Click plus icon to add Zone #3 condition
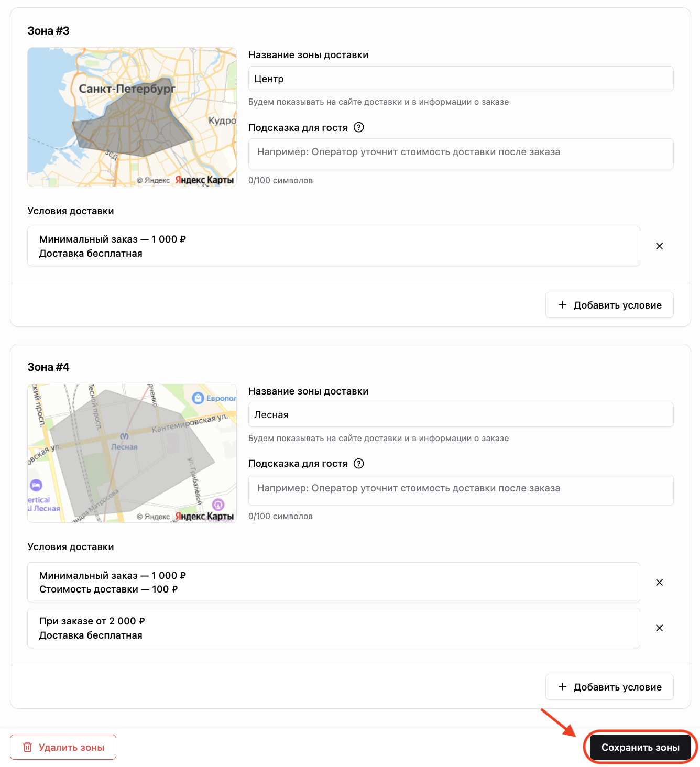Viewport: 700px width, 767px height. (x=562, y=305)
